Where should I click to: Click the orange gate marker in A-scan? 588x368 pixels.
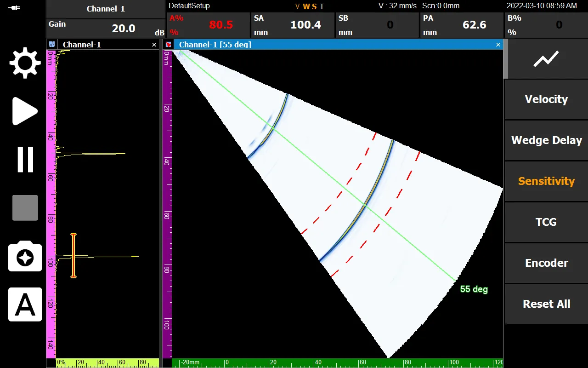coord(73,255)
